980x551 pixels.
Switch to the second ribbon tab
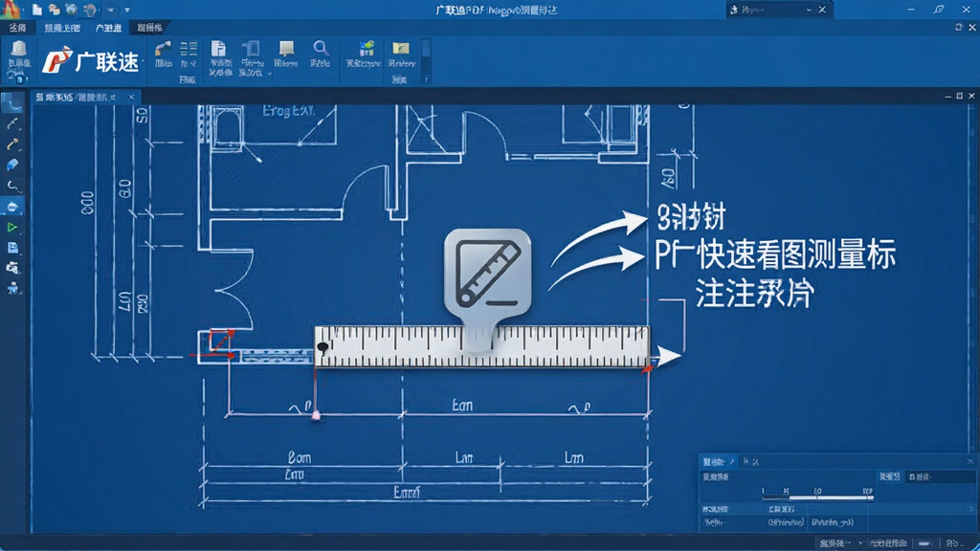(x=62, y=28)
